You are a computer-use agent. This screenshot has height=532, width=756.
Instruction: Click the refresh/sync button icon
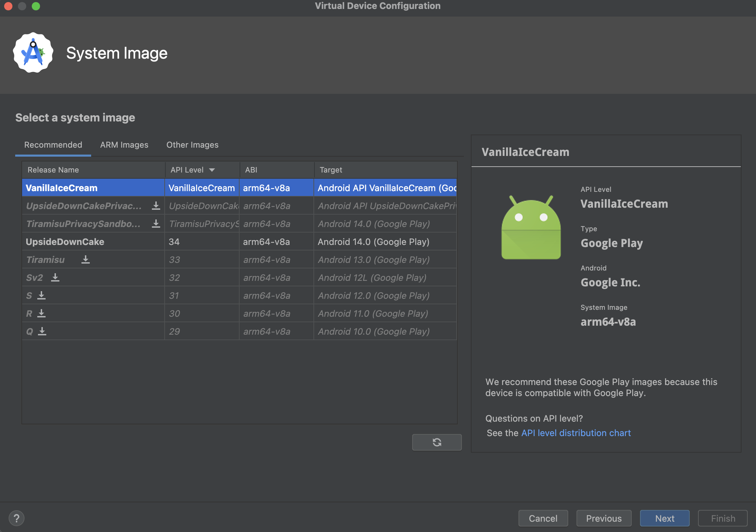(436, 442)
